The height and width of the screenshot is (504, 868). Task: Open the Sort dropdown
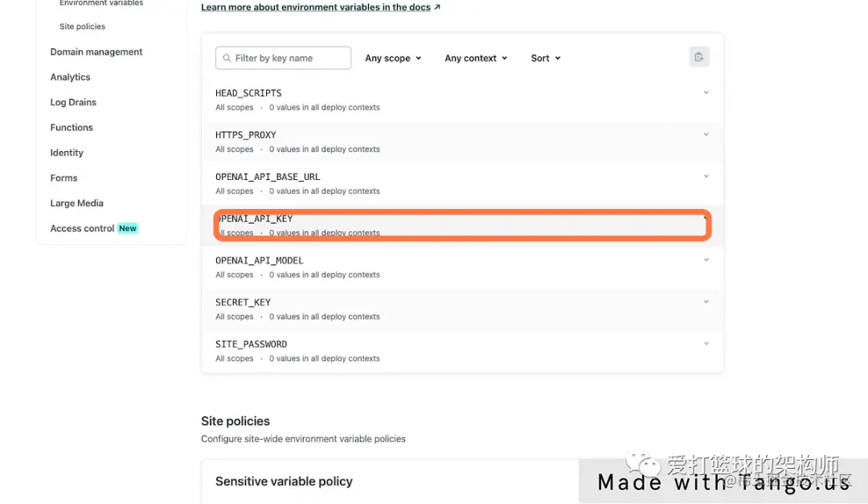tap(545, 58)
